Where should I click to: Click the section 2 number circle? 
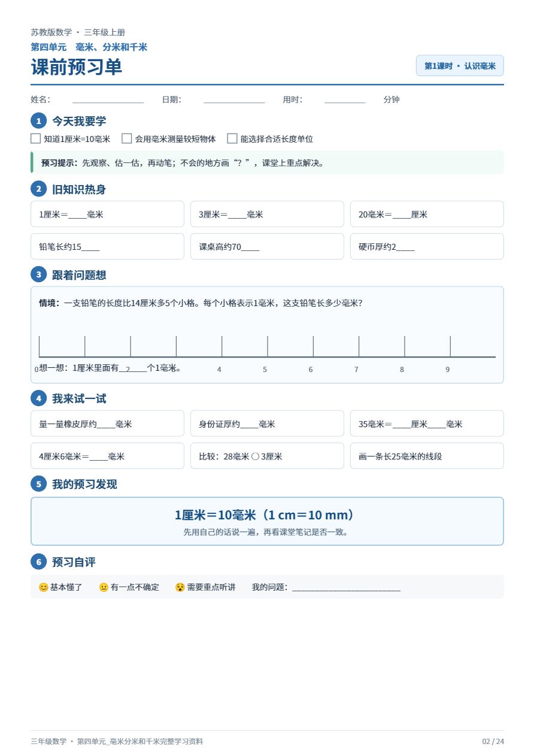point(38,189)
